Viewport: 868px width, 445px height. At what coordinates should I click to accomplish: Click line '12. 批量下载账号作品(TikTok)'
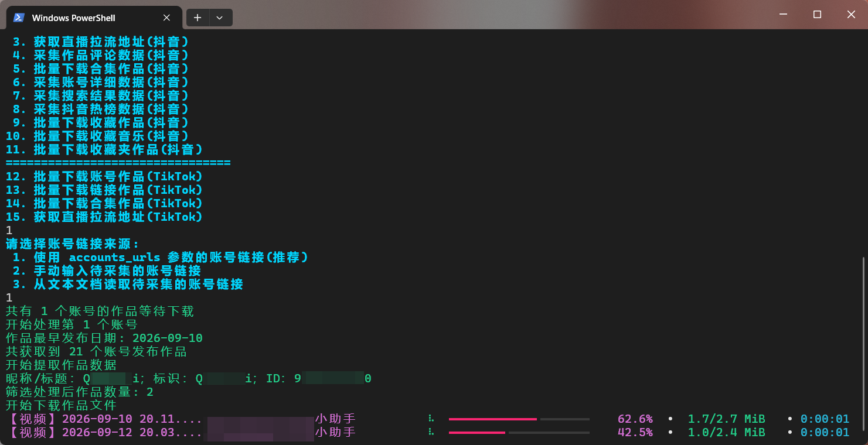coord(104,176)
